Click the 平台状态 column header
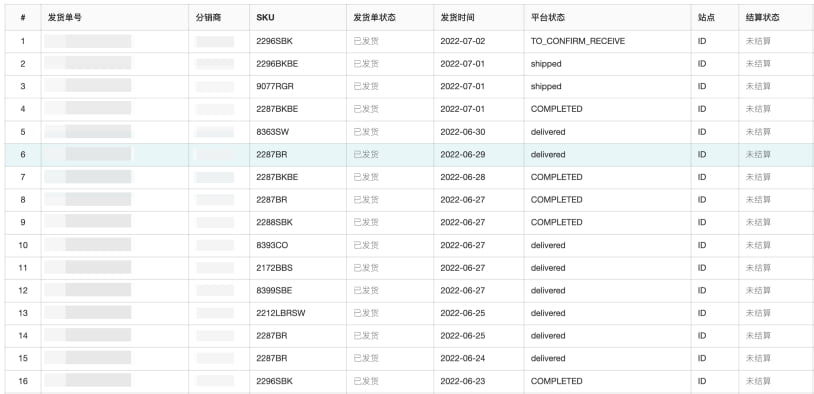The image size is (814, 394). coord(548,18)
